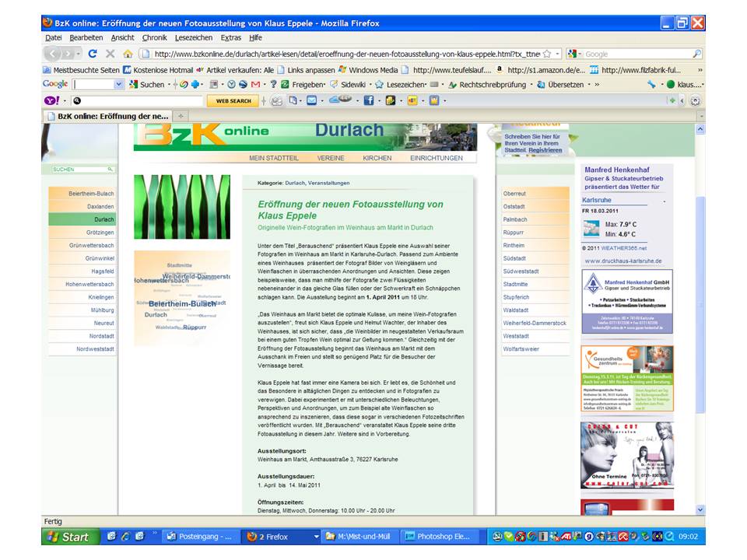
Task: Click the stop loading X icon
Action: pyautogui.click(x=110, y=54)
